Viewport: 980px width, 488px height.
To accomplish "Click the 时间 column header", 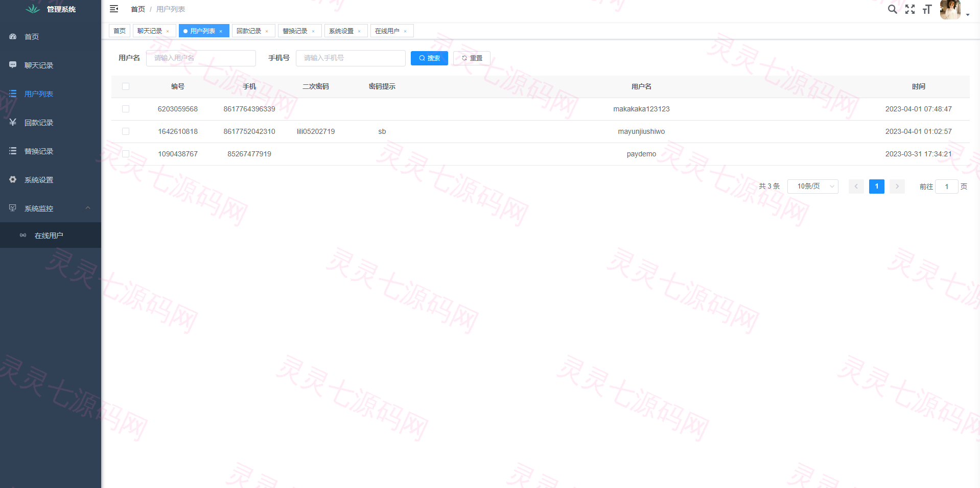I will 919,86.
